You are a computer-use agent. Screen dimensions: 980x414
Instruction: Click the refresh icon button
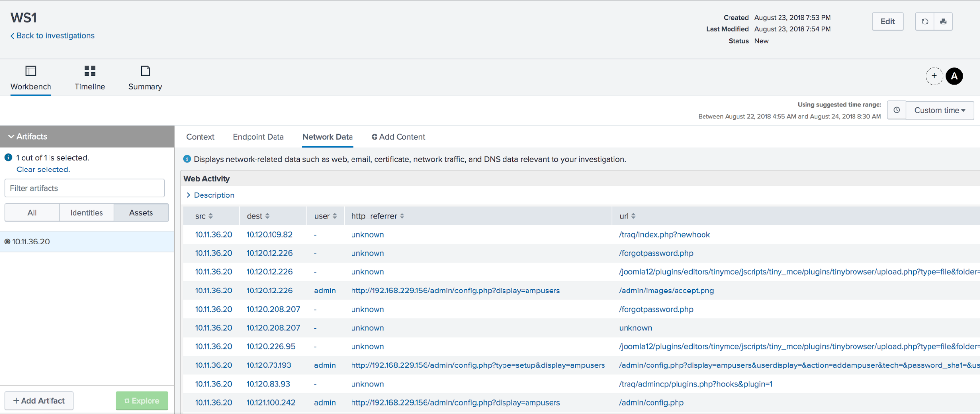pos(925,22)
